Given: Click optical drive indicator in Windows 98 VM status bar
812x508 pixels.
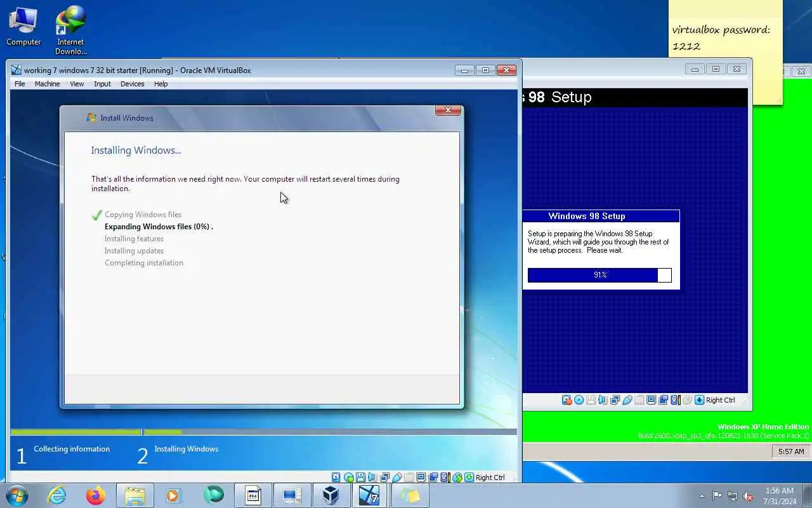Looking at the screenshot, I should (579, 400).
